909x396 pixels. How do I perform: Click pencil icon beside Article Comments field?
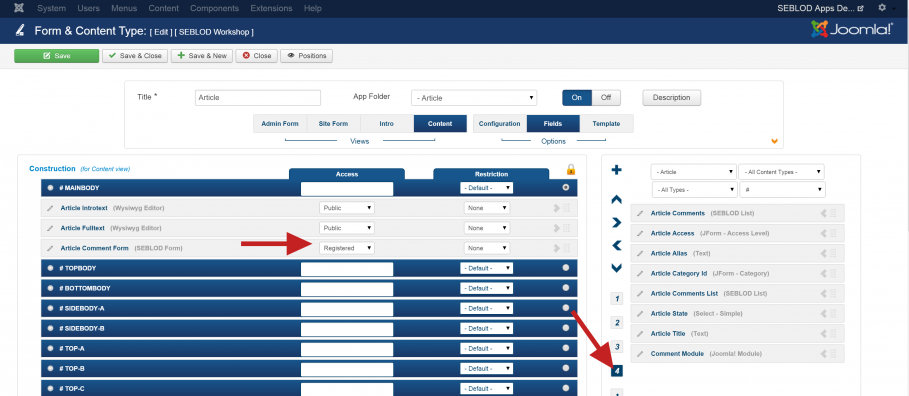tap(640, 213)
